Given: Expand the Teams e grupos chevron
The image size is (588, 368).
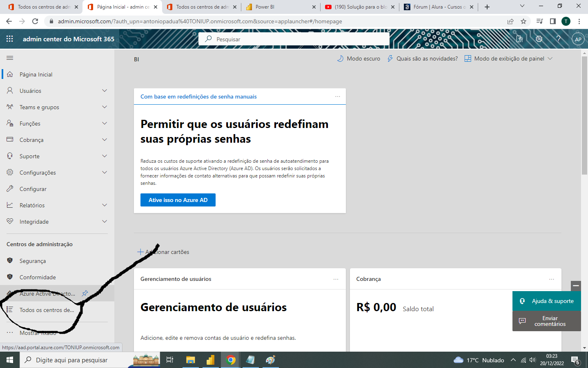Looking at the screenshot, I should (x=105, y=107).
